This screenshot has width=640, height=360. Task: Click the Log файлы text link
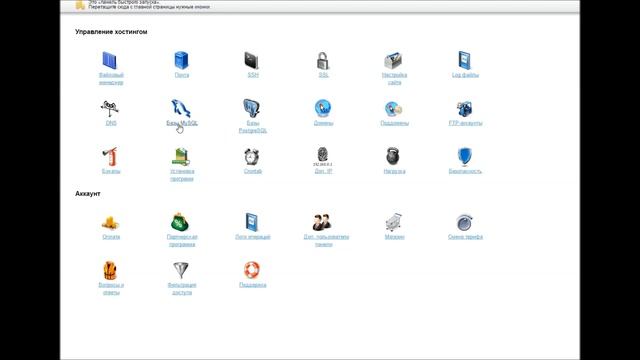click(x=465, y=75)
